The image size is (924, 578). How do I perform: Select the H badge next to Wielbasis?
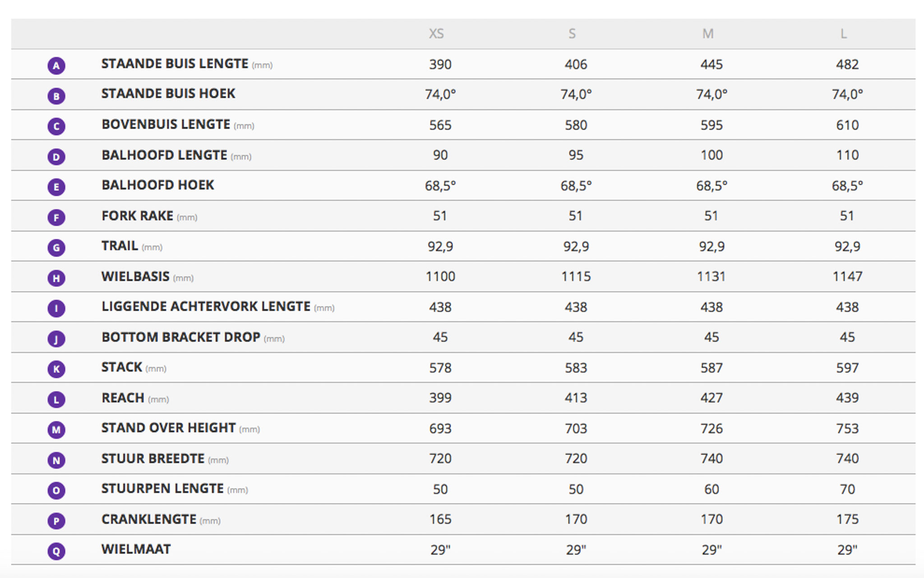tap(56, 278)
